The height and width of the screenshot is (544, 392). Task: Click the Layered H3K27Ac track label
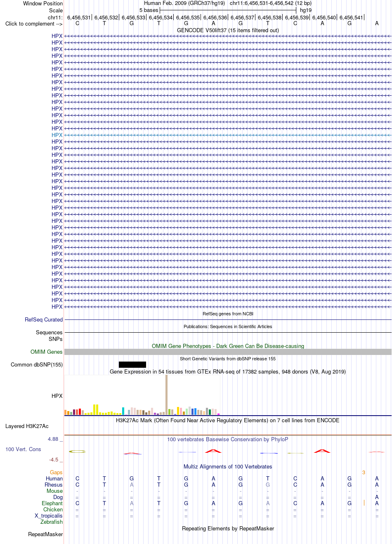point(27,426)
